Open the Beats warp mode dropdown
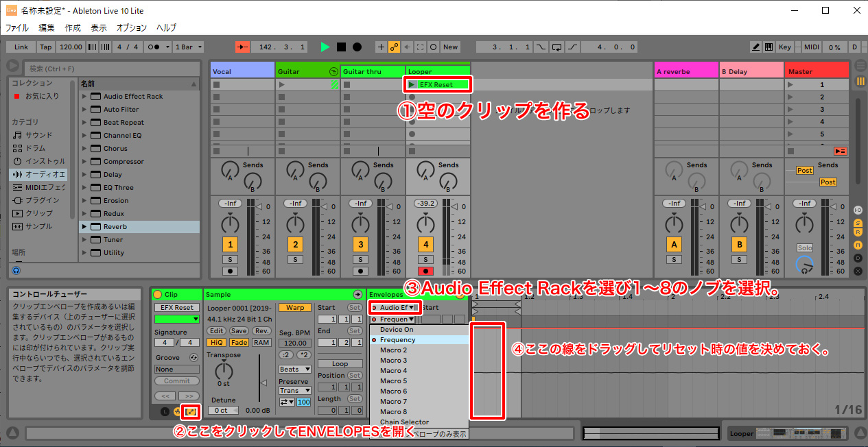 pos(295,370)
